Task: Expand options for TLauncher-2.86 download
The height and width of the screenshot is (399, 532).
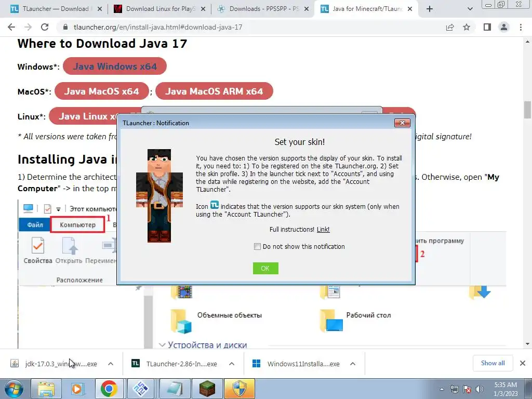Action: click(x=232, y=364)
